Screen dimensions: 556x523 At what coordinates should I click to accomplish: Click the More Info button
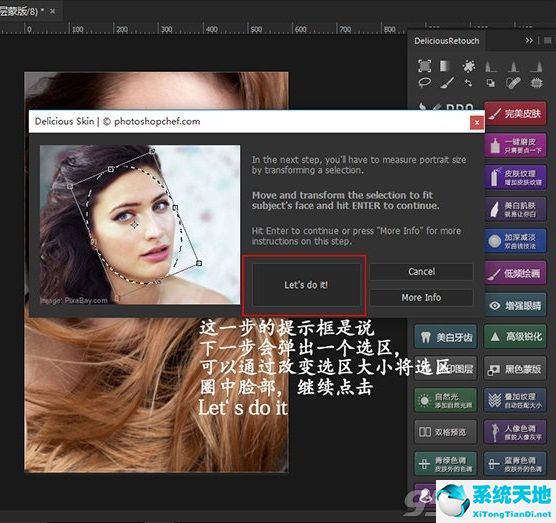[421, 297]
